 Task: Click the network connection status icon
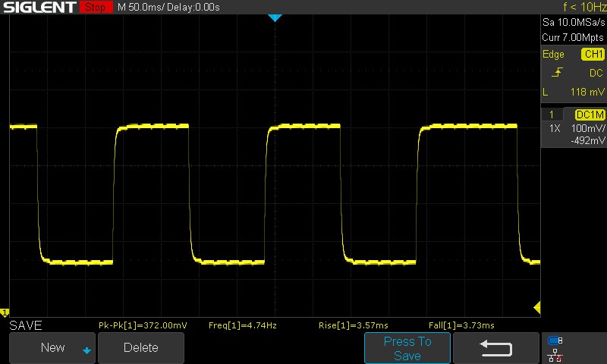click(555, 355)
